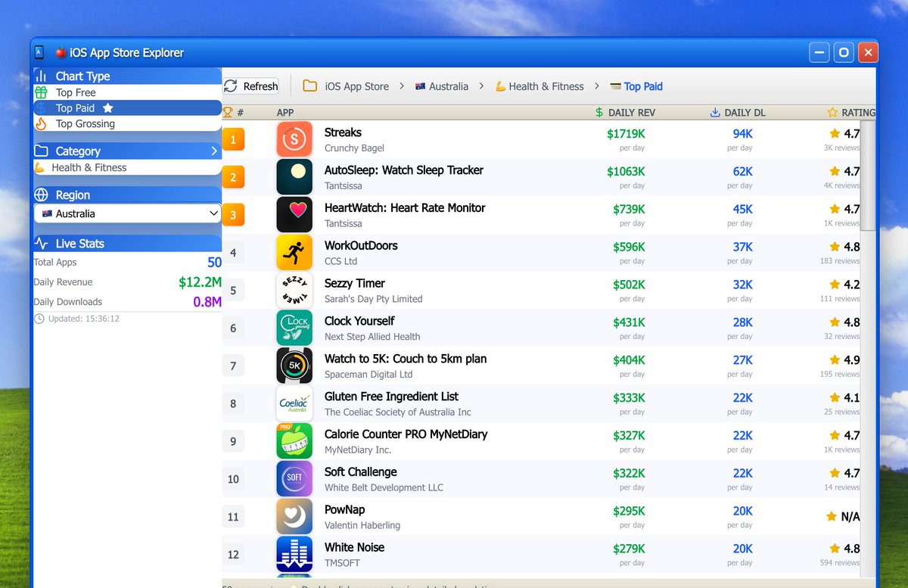Click the gift icon beside Top Free
Image resolution: width=908 pixels, height=588 pixels.
pyautogui.click(x=41, y=92)
